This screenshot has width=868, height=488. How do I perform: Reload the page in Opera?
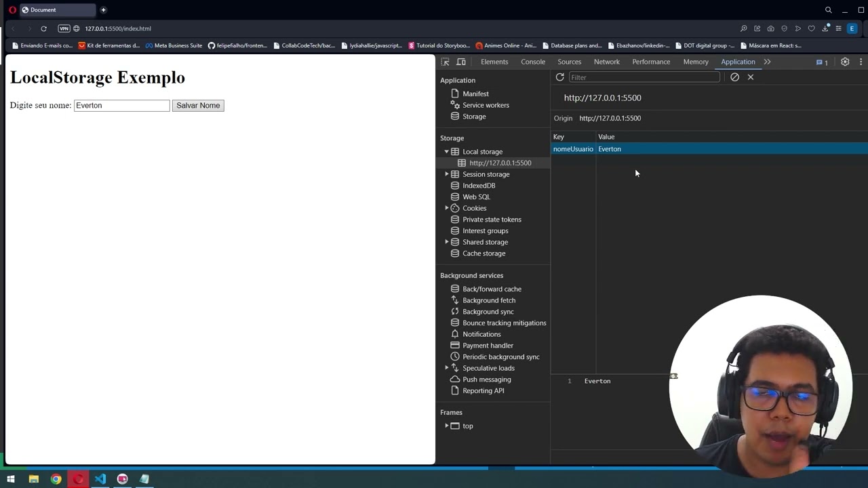pyautogui.click(x=43, y=28)
